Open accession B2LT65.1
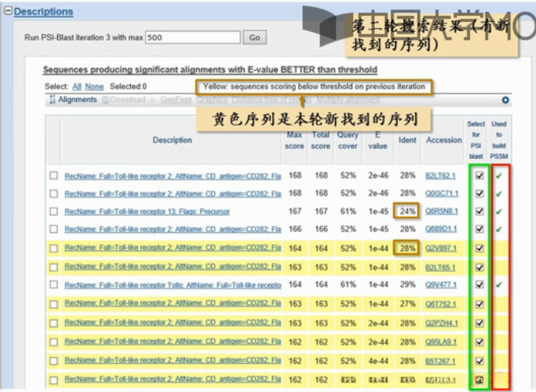Viewport: 536px width, 392px height. coord(440,267)
